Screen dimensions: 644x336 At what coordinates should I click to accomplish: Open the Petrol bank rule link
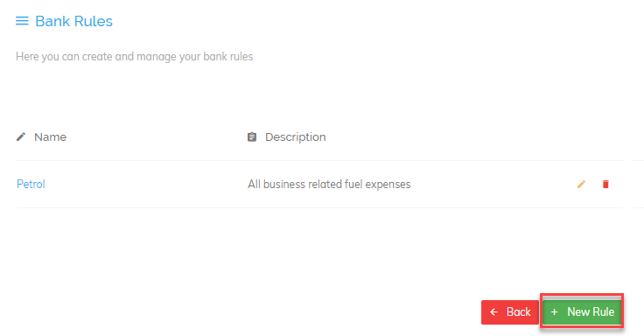(x=31, y=184)
